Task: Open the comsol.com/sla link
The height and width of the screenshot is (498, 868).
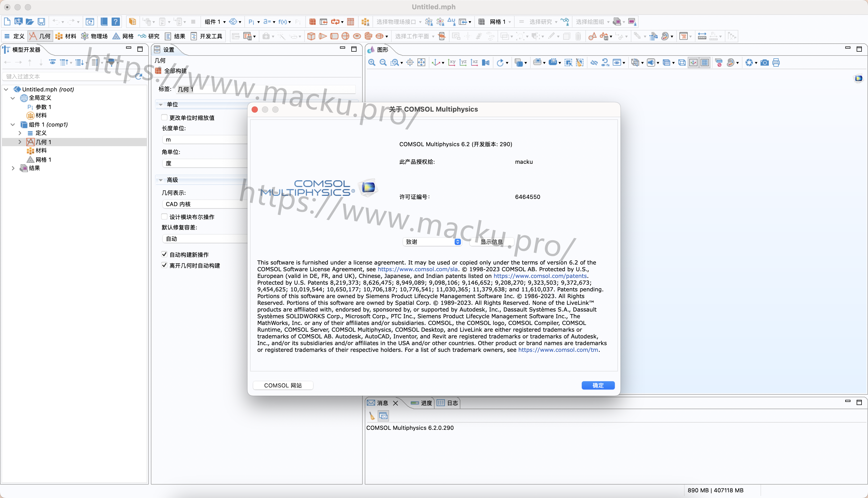Action: point(417,269)
